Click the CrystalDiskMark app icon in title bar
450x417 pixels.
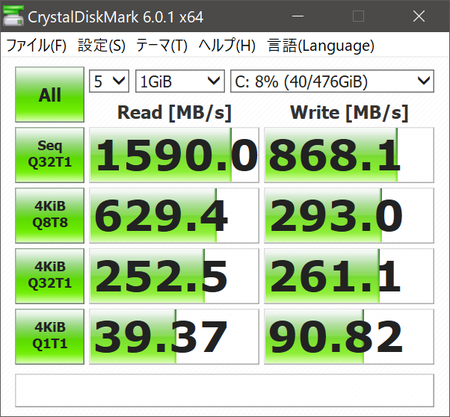13,16
